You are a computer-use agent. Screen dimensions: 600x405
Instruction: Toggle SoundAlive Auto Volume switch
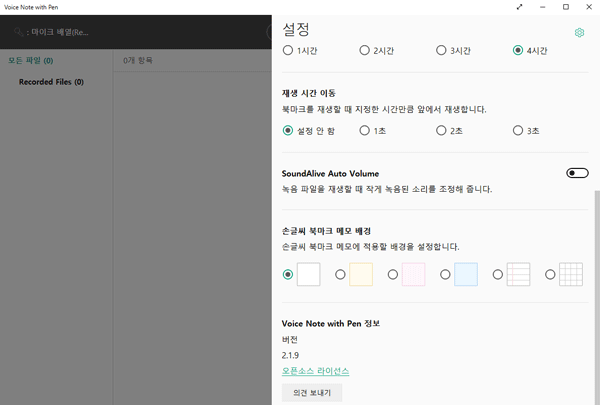(577, 173)
